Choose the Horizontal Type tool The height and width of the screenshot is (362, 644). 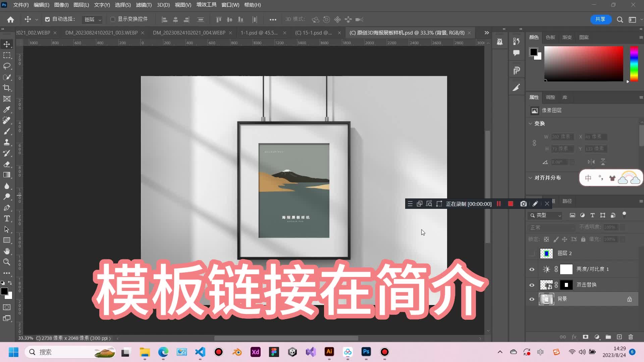coord(7,219)
